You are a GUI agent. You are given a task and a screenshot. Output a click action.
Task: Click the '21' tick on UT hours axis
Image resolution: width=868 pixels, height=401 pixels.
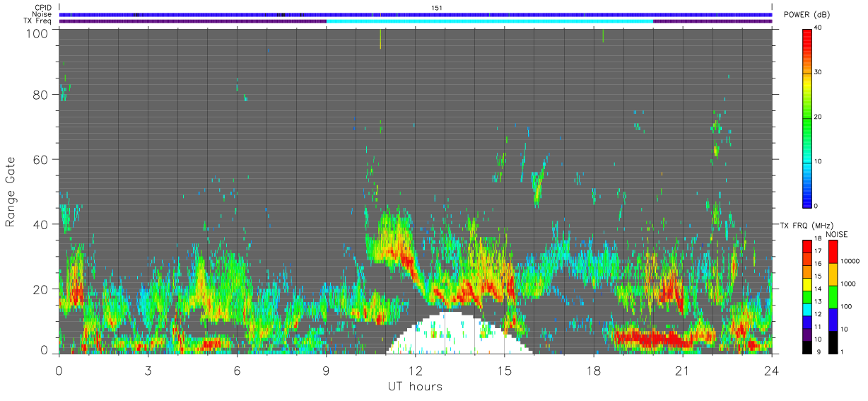tap(682, 371)
